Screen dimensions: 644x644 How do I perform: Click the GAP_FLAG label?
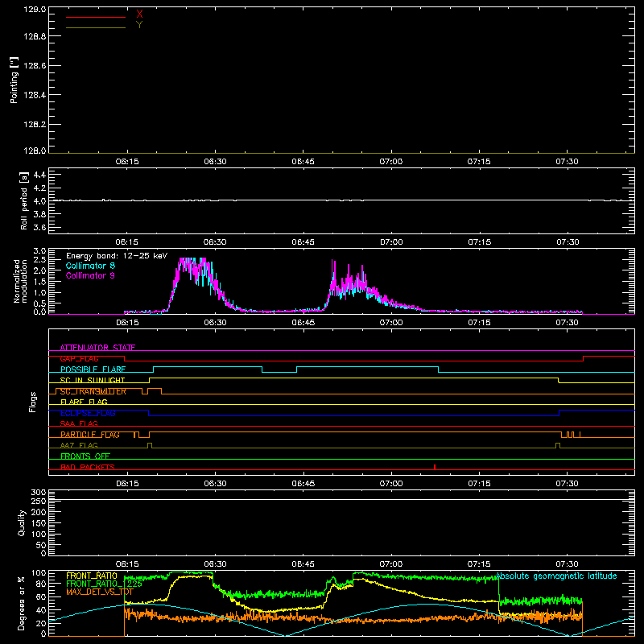(79, 358)
